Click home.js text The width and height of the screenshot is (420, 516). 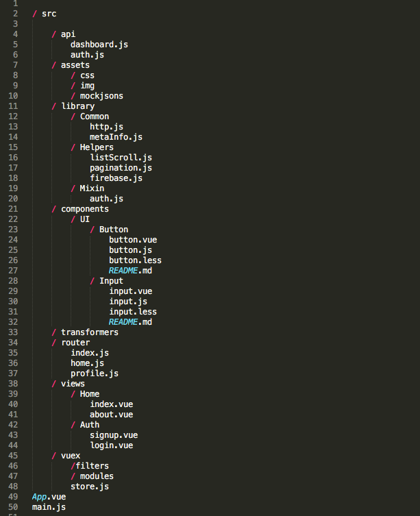87,363
